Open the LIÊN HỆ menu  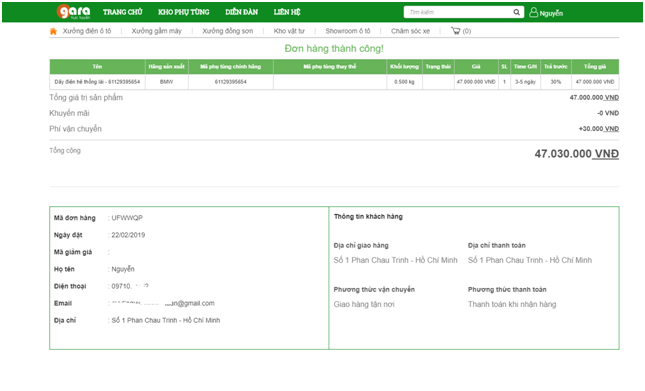[287, 12]
